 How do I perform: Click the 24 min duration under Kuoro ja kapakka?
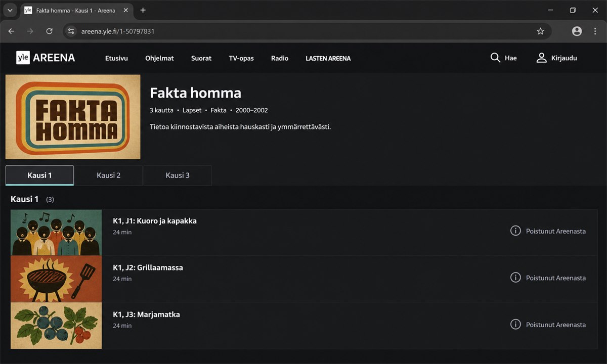122,232
